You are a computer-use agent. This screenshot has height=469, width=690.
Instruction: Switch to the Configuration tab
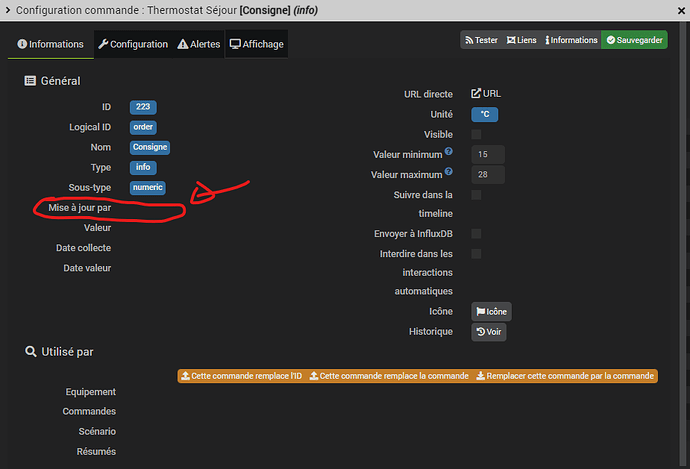click(133, 44)
